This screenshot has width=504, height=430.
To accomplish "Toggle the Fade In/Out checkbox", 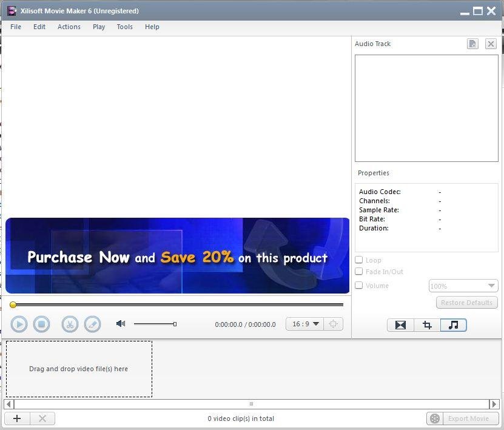I will pyautogui.click(x=359, y=272).
